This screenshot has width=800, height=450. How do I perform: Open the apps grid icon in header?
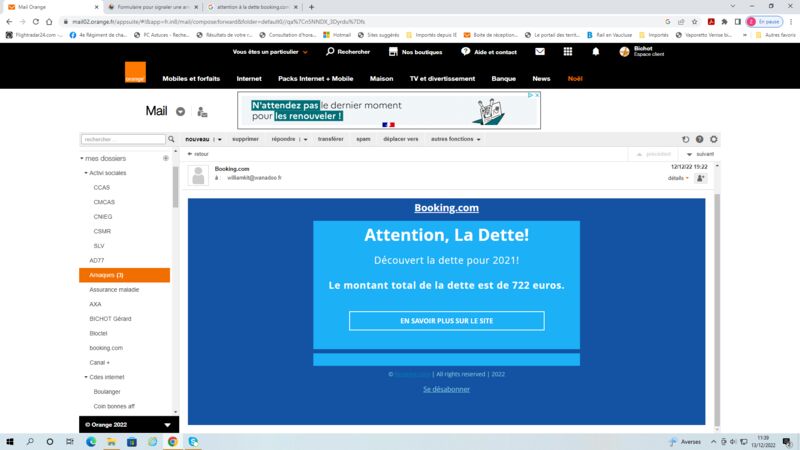pos(567,52)
